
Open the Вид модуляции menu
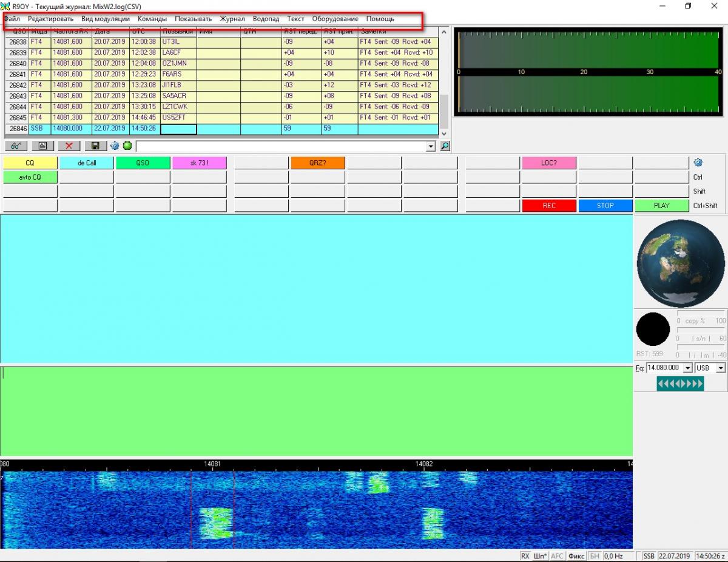point(106,19)
